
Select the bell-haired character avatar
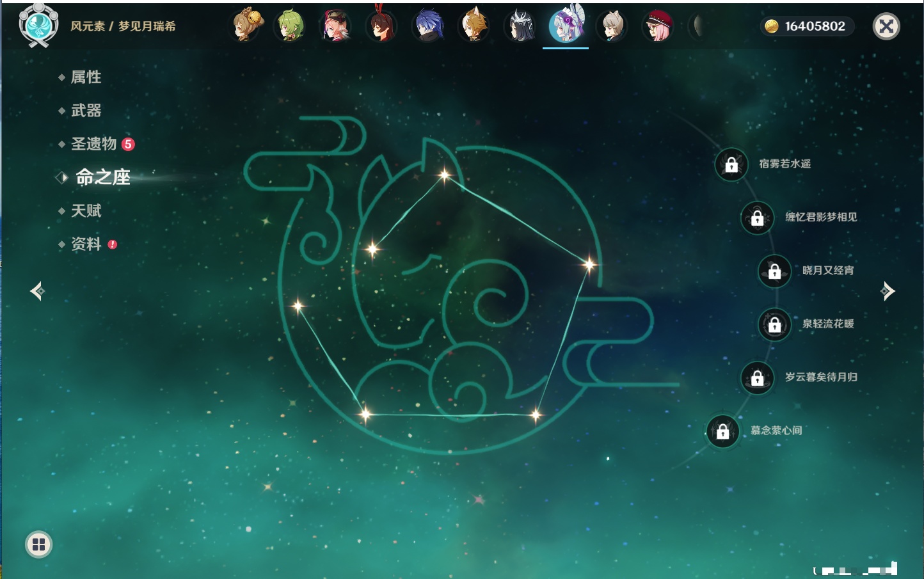click(x=246, y=26)
